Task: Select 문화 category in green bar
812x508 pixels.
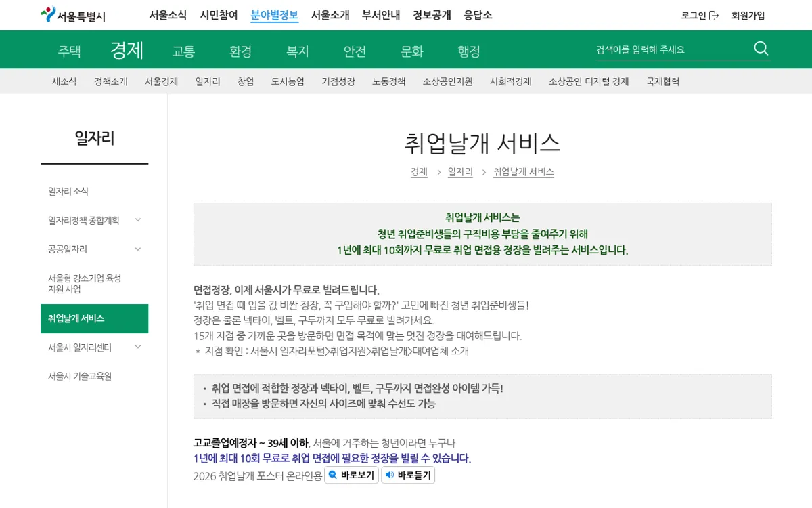Action: (411, 51)
